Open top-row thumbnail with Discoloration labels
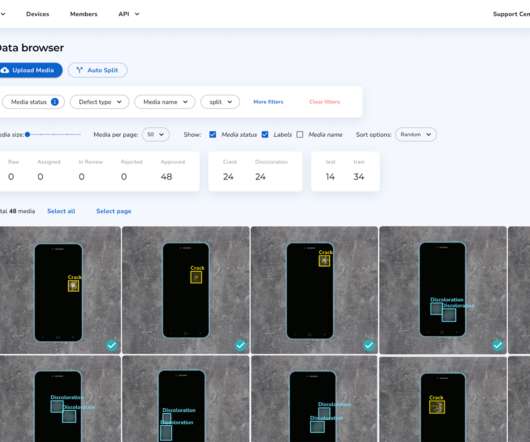Image resolution: width=530 pixels, height=442 pixels. [x=443, y=290]
